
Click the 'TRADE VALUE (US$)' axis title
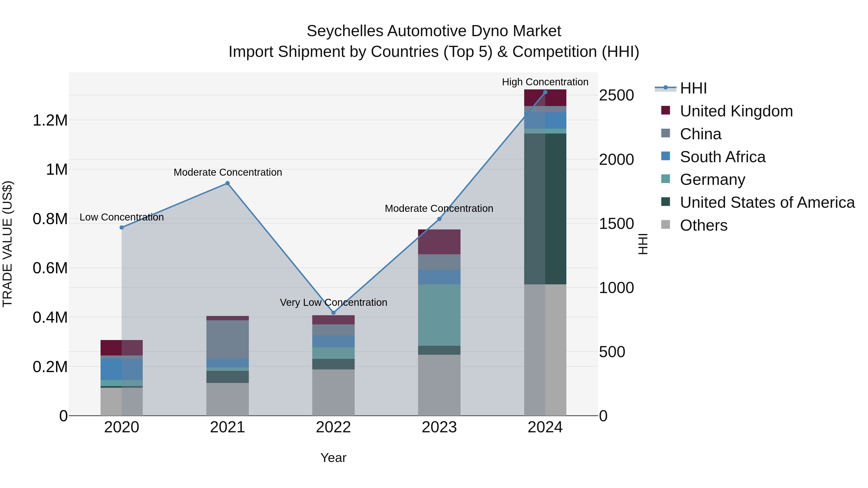point(7,244)
